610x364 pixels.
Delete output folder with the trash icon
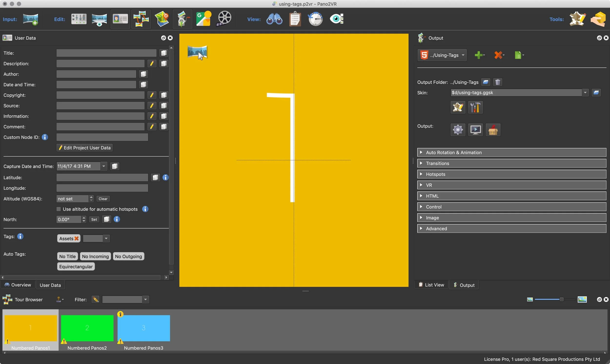pos(498,82)
